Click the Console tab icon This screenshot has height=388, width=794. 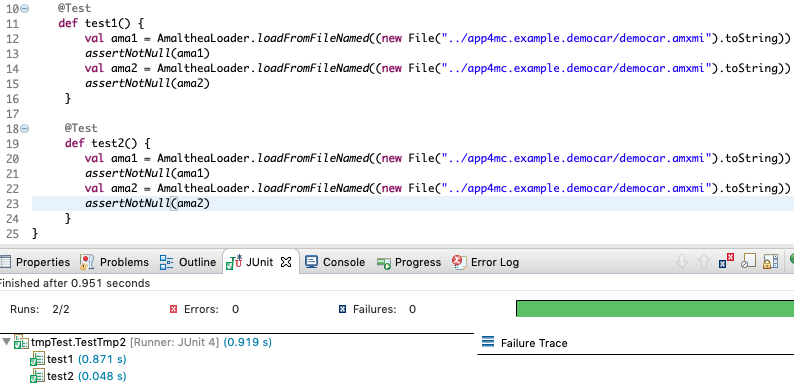click(x=311, y=262)
